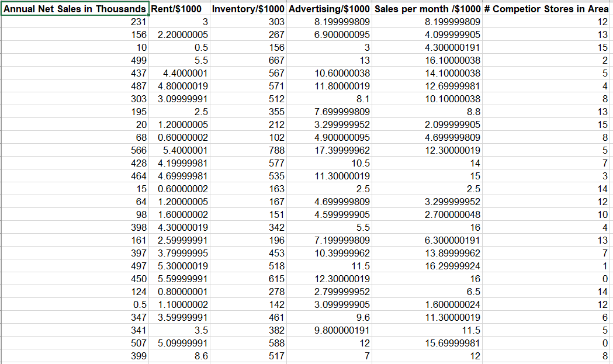
Task: Click the cell containing annual sales 231
Action: (x=75, y=22)
